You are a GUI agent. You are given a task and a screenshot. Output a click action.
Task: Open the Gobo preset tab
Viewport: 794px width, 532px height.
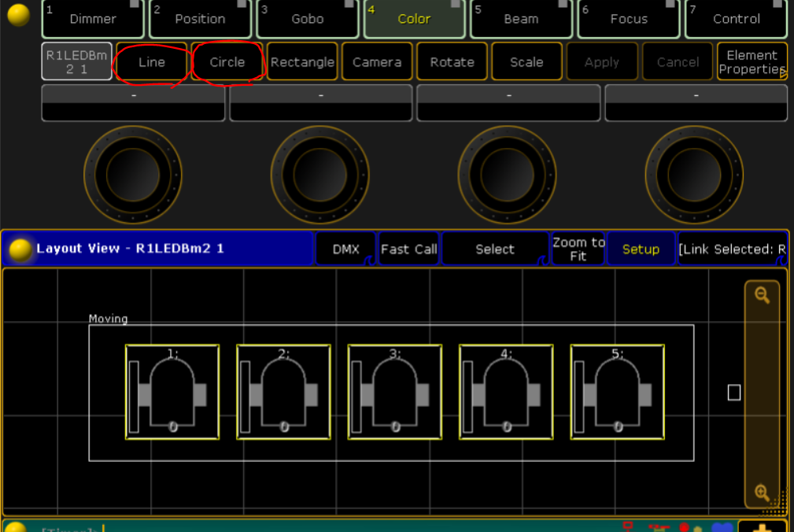(308, 19)
